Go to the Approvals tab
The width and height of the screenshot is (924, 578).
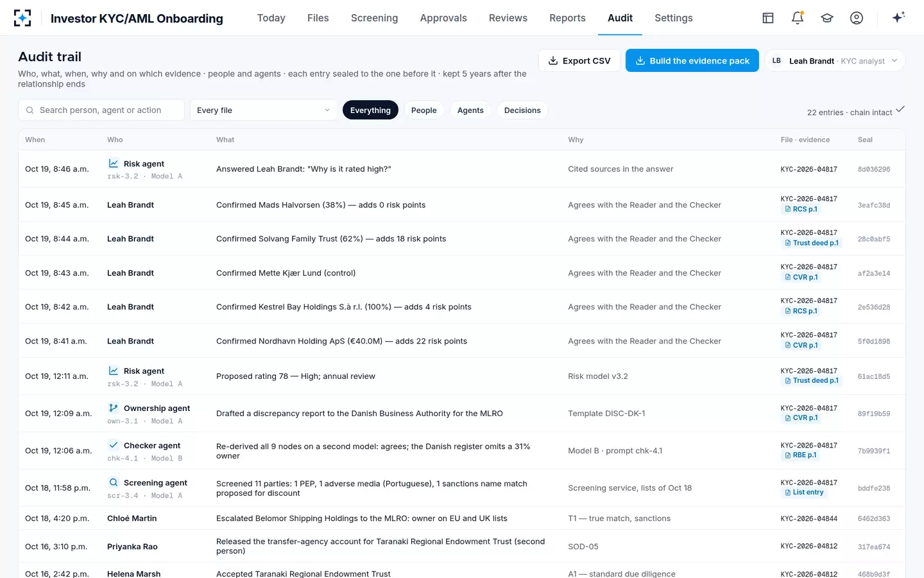point(443,18)
